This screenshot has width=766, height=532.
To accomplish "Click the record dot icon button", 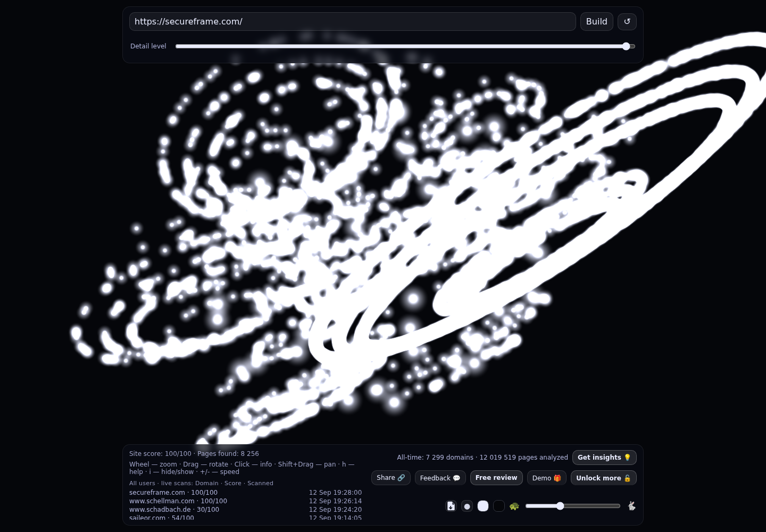I will 467,506.
